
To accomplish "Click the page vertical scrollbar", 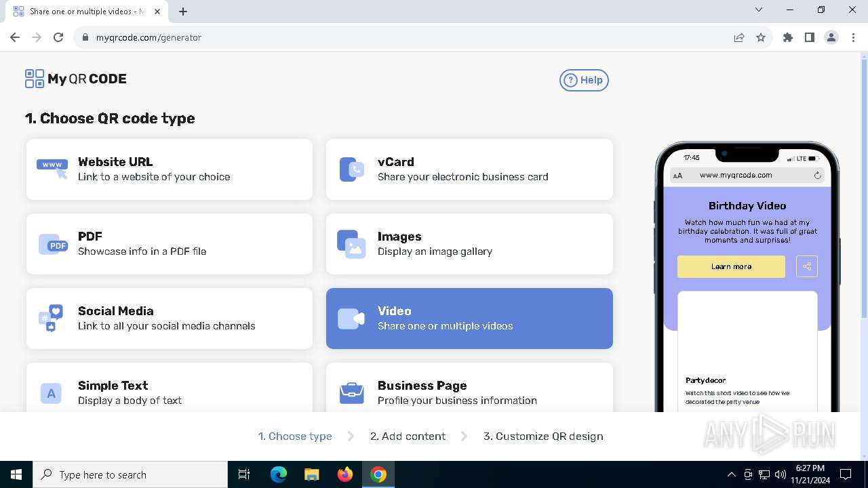I will 863,190.
